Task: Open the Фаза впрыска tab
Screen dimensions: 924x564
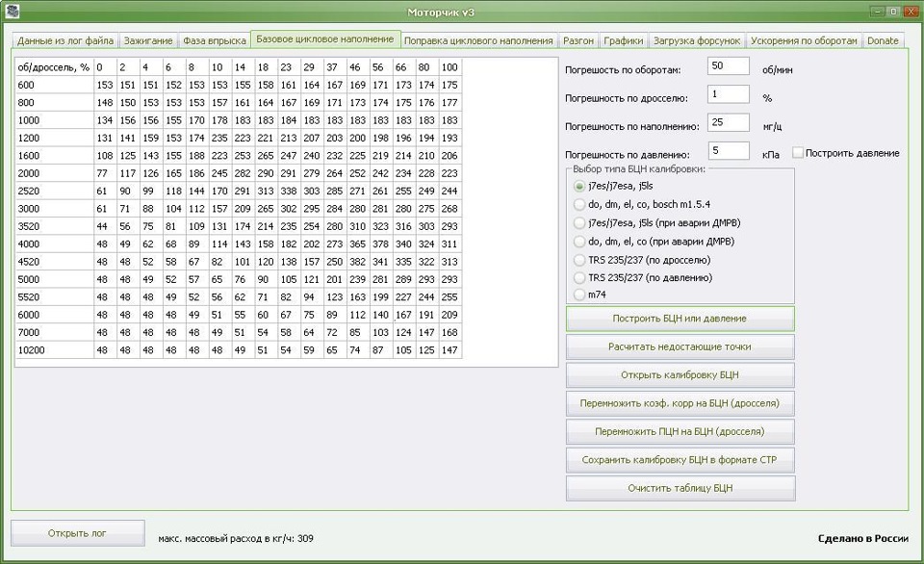Action: pos(214,40)
